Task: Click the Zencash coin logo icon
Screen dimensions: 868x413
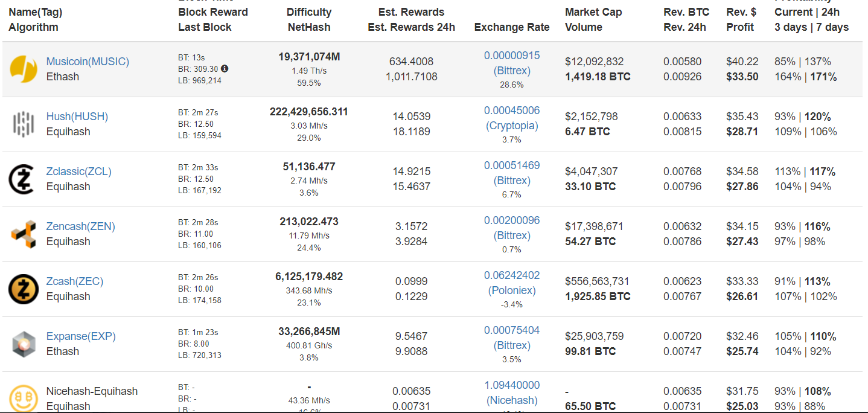Action: [x=24, y=234]
